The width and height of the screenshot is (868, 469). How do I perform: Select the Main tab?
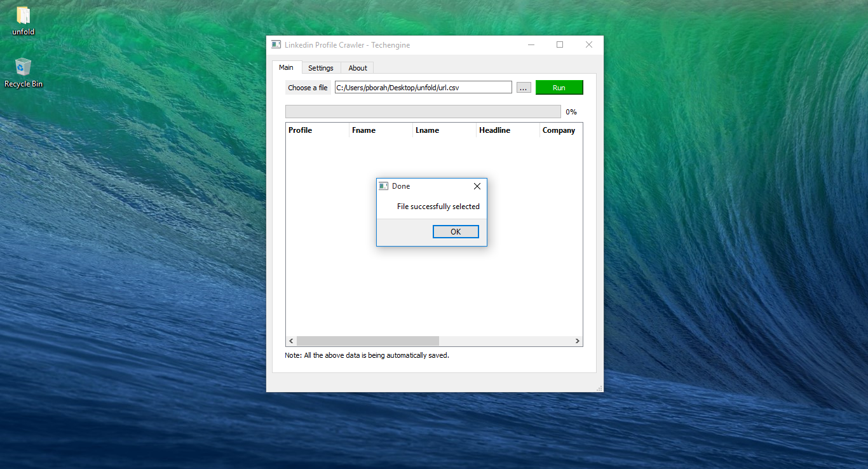[x=286, y=67]
